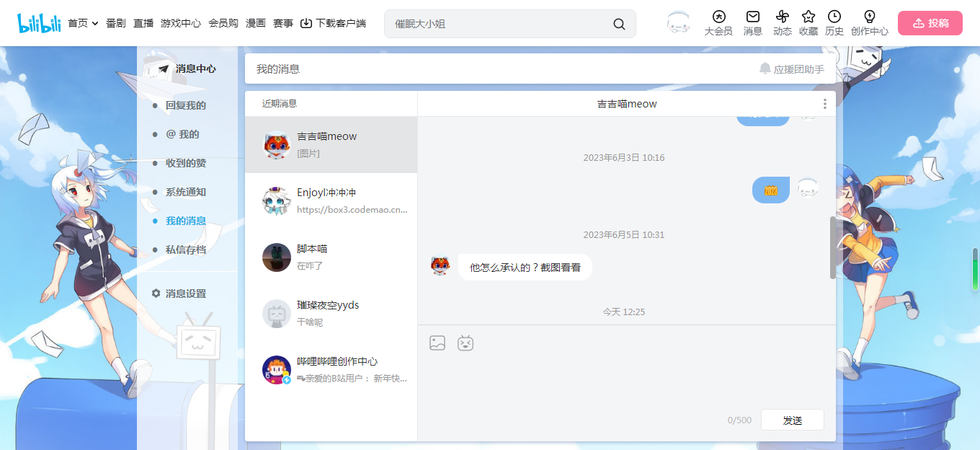
Task: Click Enjoy冲冲冲 avatar in list
Action: click(x=277, y=201)
